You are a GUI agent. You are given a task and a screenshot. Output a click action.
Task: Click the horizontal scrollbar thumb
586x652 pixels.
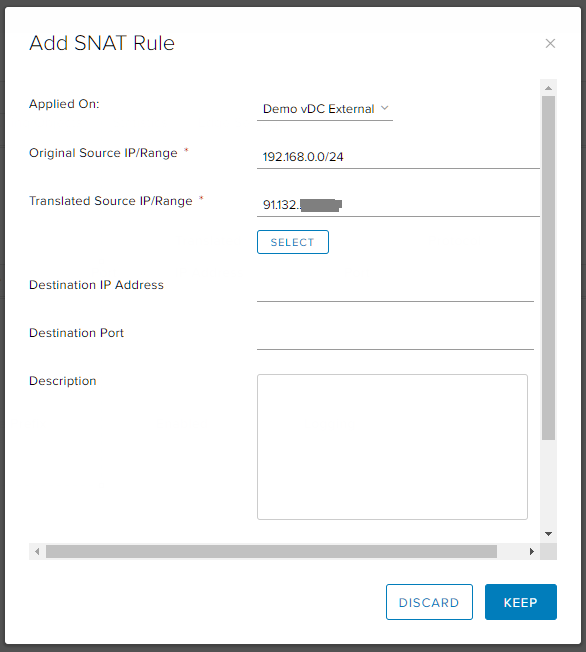[271, 551]
